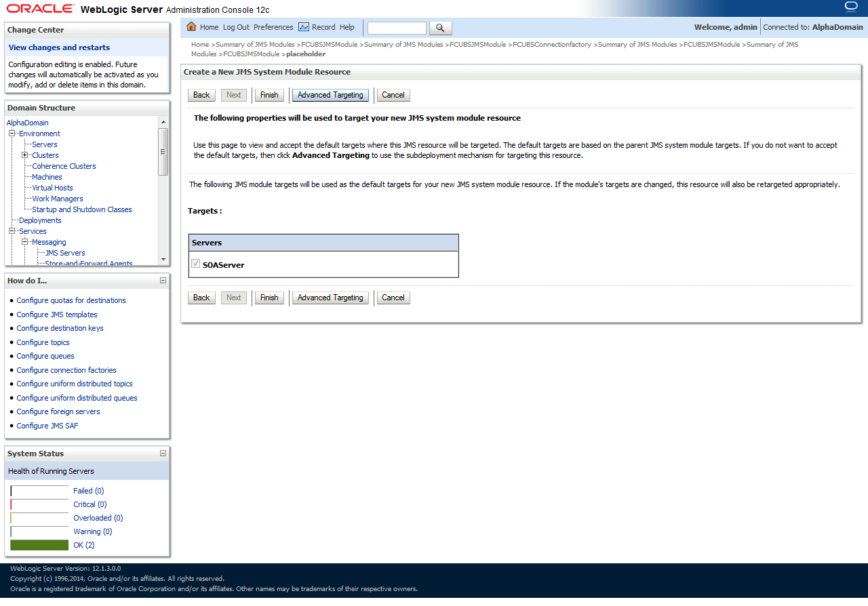The width and height of the screenshot is (868, 606).
Task: Collapse the Environment tree node
Action: [x=12, y=134]
